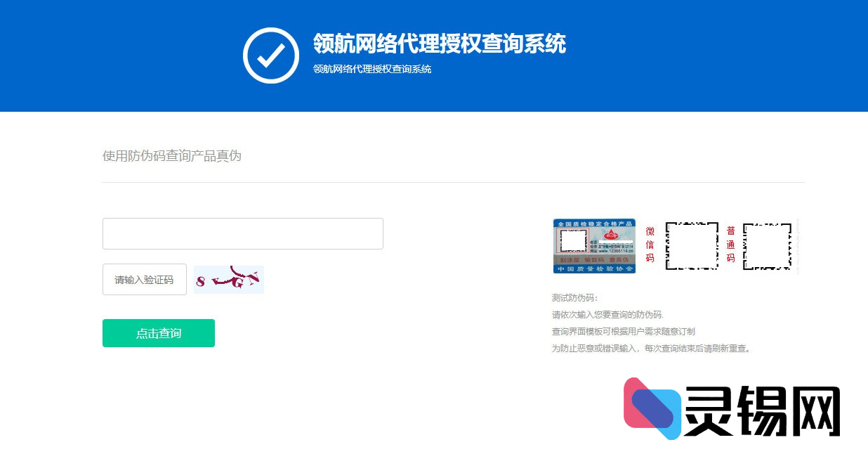Click the 请输入验证码 captcha field
868x466 pixels.
coord(144,279)
